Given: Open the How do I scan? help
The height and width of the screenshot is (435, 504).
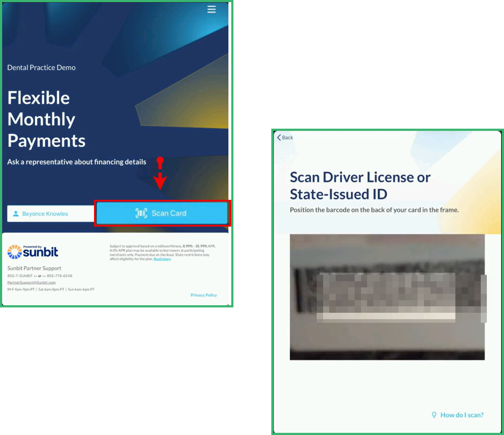Looking at the screenshot, I should [x=461, y=415].
